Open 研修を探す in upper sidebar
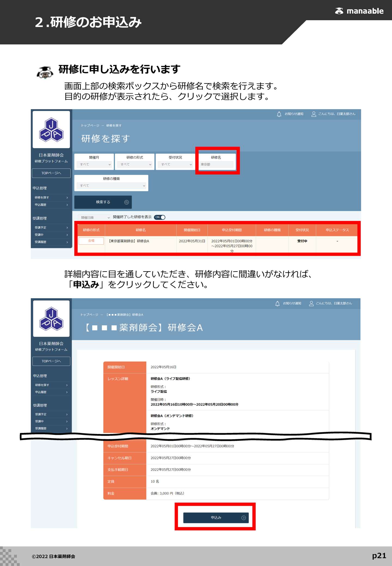This screenshot has height=566, width=392. click(x=51, y=198)
